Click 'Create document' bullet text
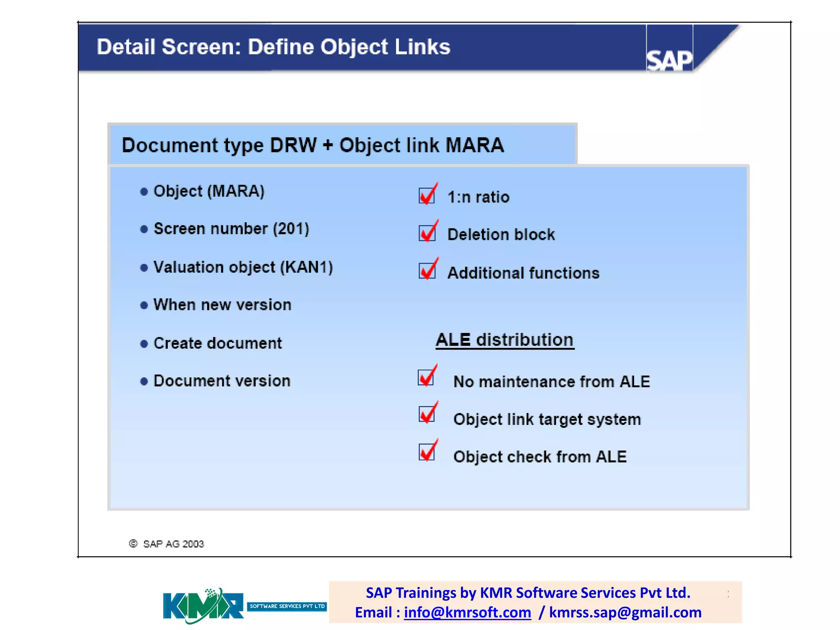The image size is (840, 630). click(217, 343)
